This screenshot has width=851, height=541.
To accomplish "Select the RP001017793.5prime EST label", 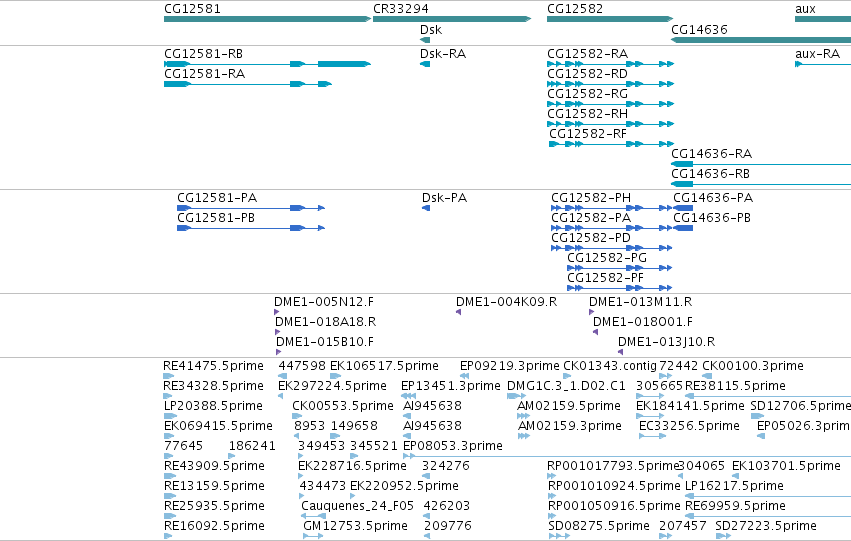I will pos(613,466).
